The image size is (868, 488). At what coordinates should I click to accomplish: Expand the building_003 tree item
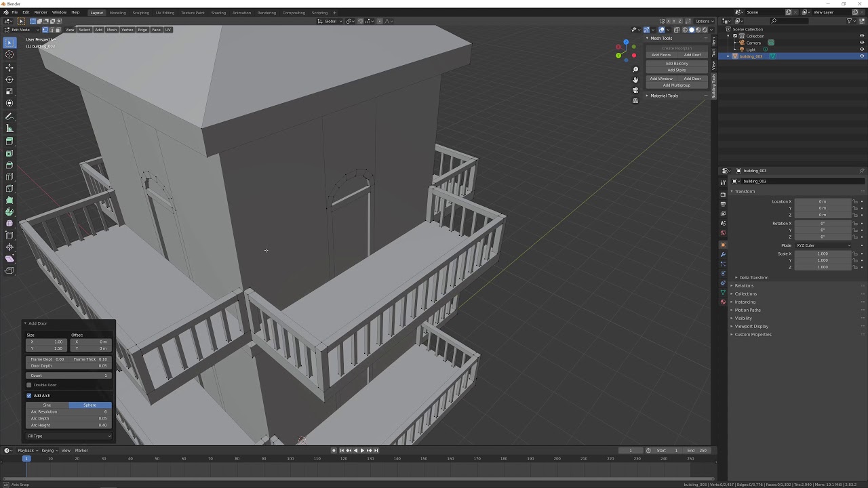728,56
